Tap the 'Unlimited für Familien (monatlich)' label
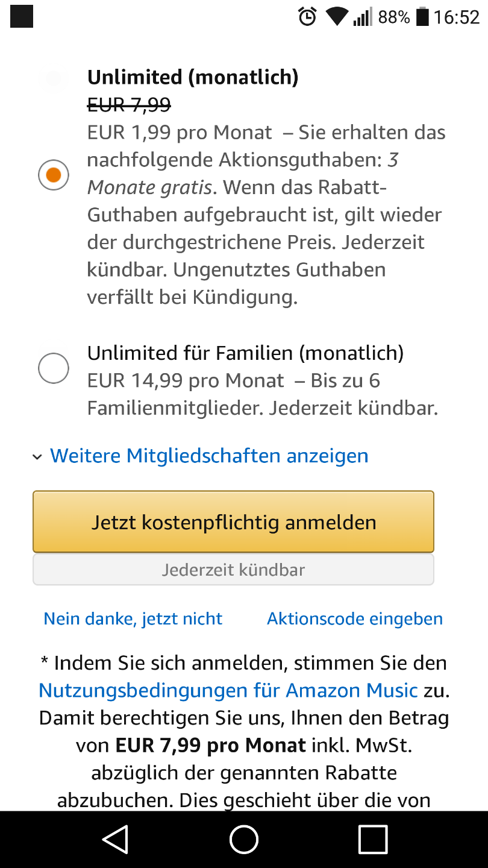The width and height of the screenshot is (488, 868). tap(245, 353)
